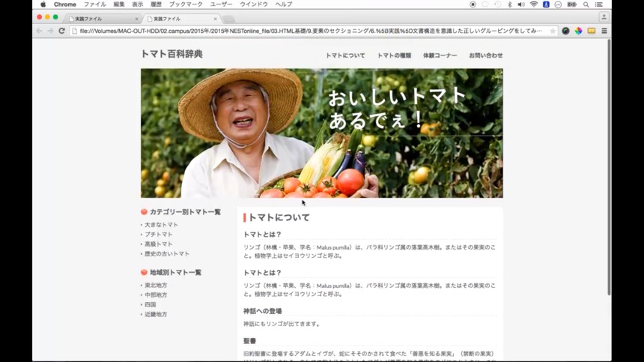The width and height of the screenshot is (644, 362).
Task: Go to トマトについて in site navigation
Action: (345, 55)
